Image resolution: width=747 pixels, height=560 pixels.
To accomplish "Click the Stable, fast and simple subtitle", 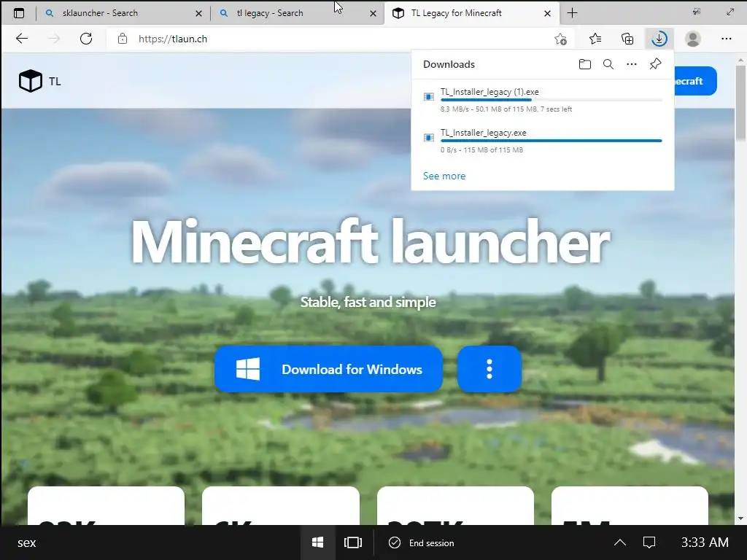I will [368, 302].
